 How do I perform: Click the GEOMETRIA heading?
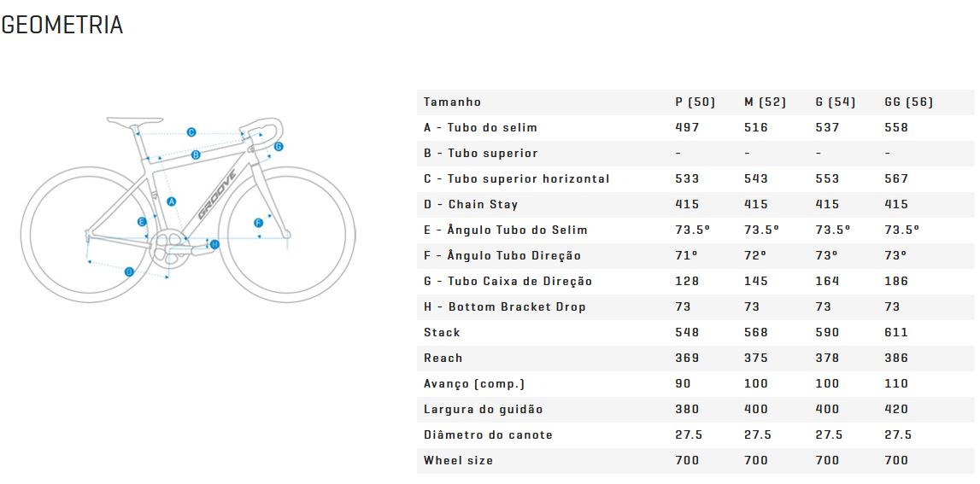(62, 25)
